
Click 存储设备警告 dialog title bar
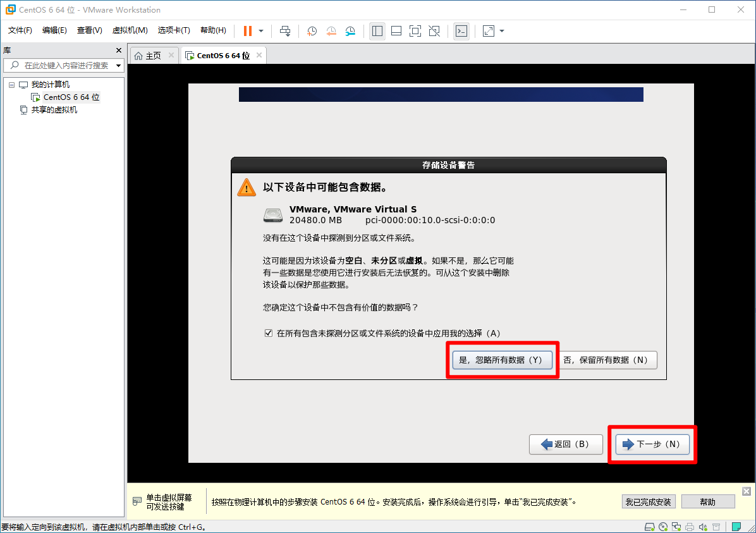448,165
